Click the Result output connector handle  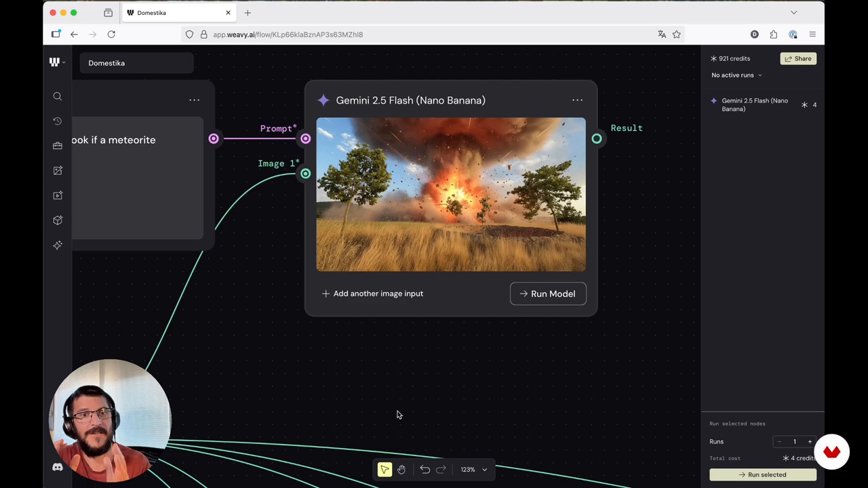coord(597,139)
